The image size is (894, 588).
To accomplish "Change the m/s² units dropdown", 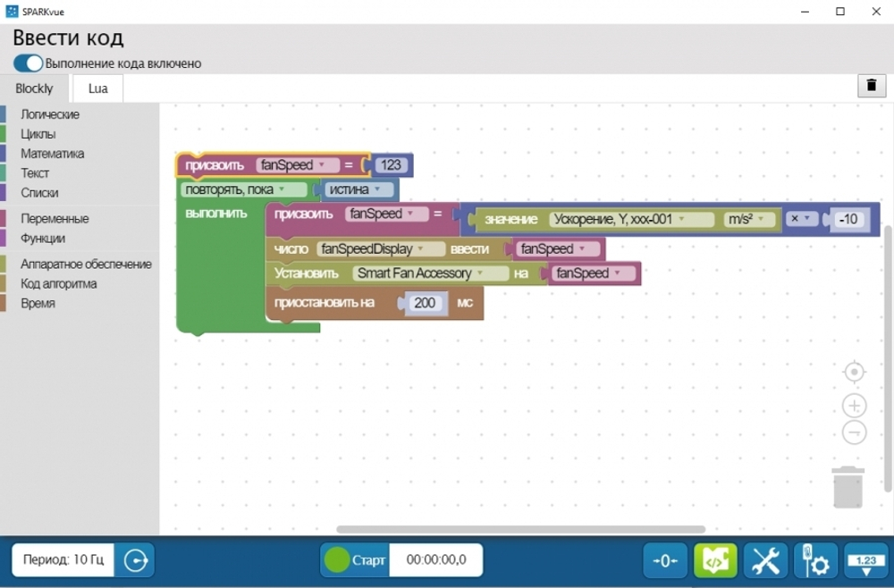I will coord(749,219).
